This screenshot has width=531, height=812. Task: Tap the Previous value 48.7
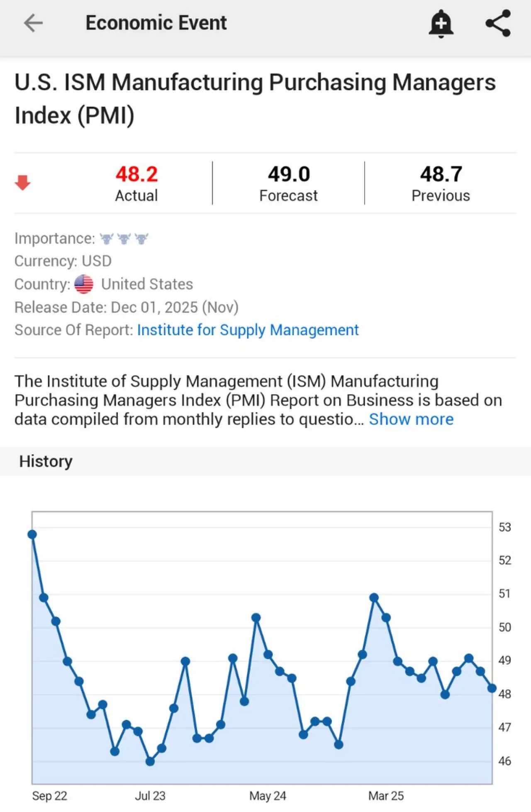pyautogui.click(x=441, y=174)
